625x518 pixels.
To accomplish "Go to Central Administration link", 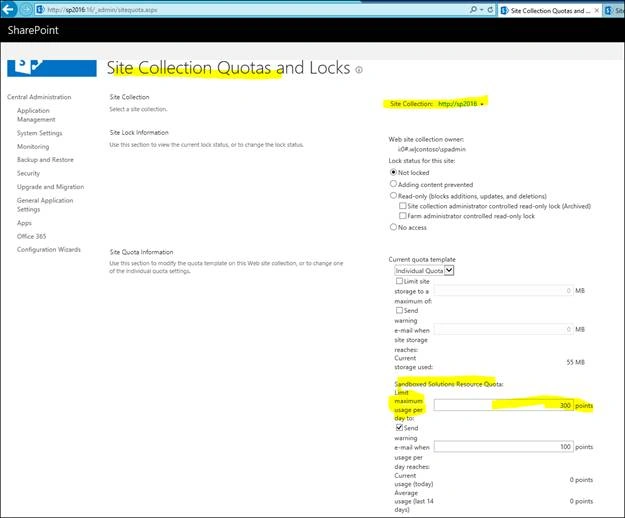I will click(x=39, y=97).
